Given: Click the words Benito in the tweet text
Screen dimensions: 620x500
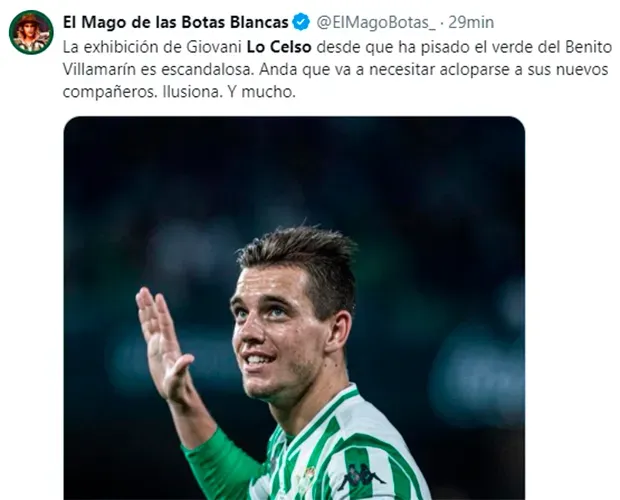Looking at the screenshot, I should click(x=588, y=47).
